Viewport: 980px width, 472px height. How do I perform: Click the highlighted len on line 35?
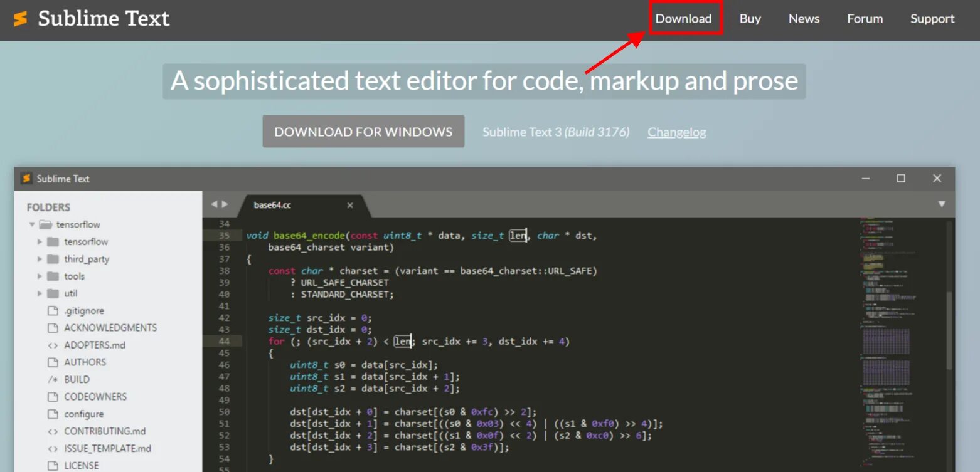pos(518,236)
